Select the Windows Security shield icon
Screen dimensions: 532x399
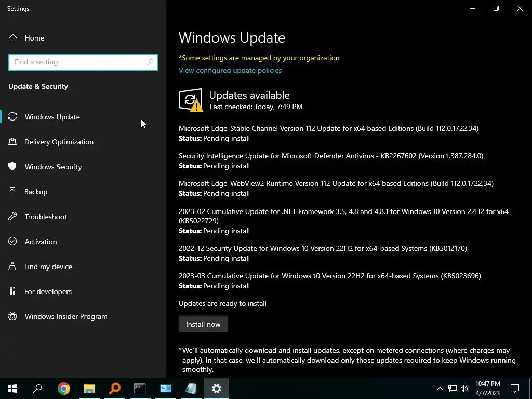12,167
